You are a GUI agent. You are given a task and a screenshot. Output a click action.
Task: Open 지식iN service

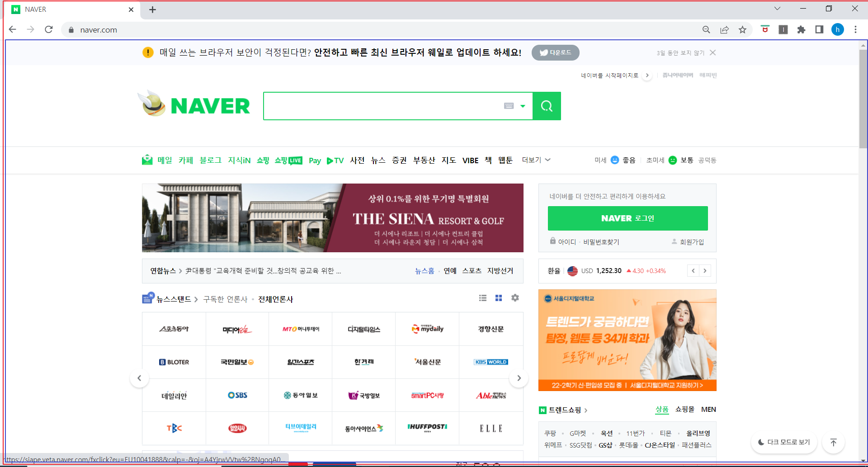click(239, 160)
